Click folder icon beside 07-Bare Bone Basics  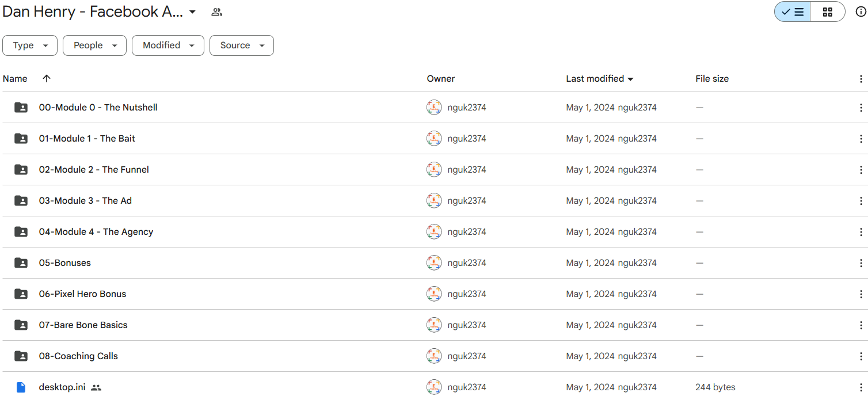click(21, 325)
